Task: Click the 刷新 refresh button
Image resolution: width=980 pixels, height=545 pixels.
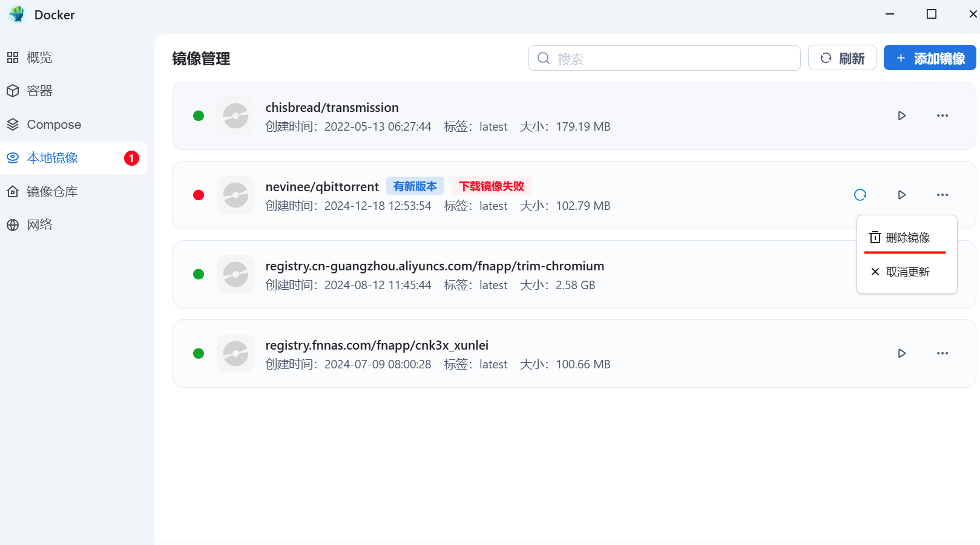Action: click(842, 58)
